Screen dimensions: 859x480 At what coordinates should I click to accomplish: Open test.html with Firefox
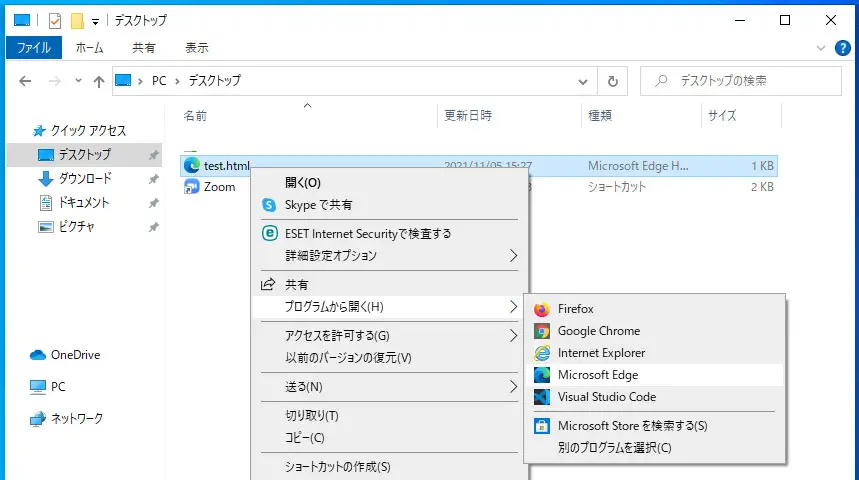coord(654,309)
